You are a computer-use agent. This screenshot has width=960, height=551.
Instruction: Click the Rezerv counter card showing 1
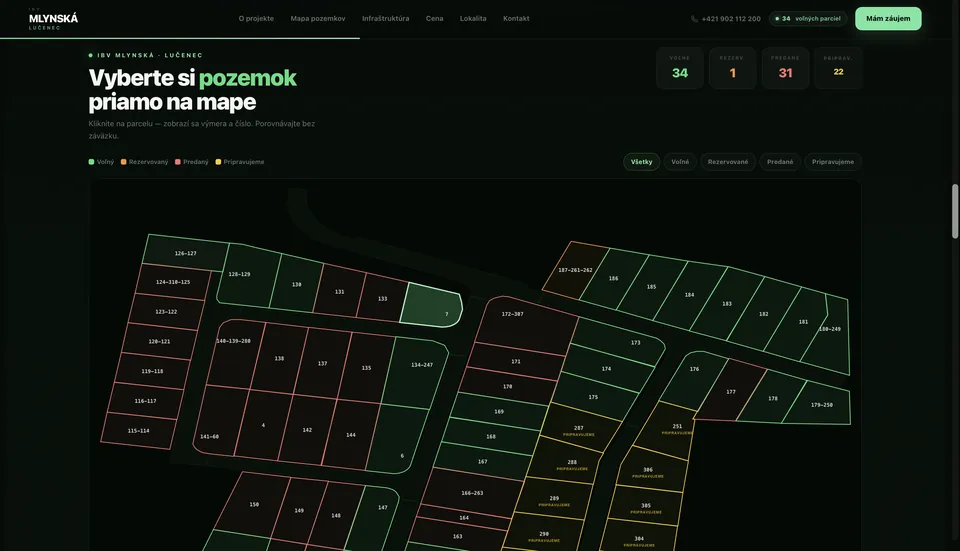pyautogui.click(x=732, y=68)
